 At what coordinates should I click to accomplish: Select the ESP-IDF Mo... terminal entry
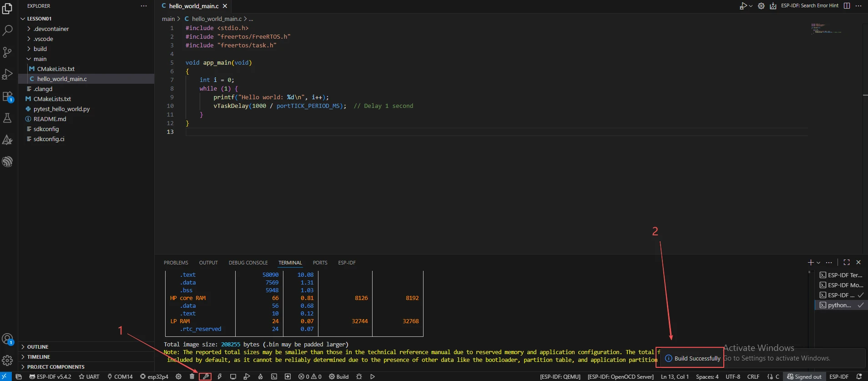tap(841, 285)
